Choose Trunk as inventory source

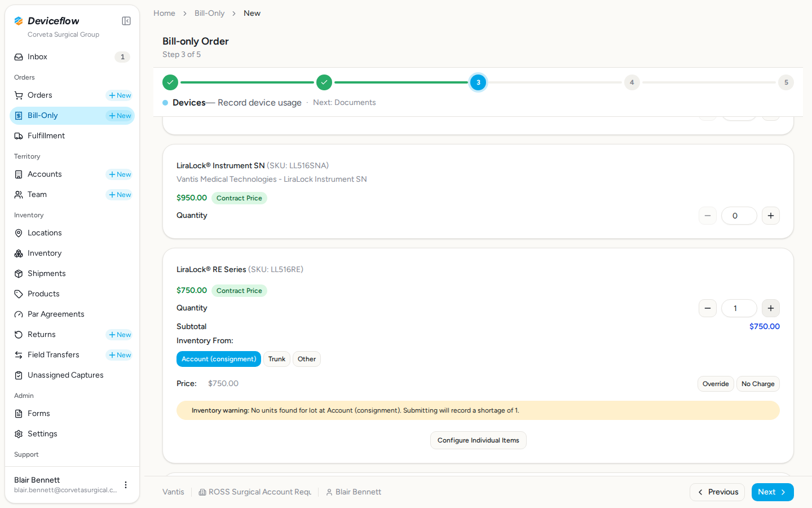click(277, 359)
